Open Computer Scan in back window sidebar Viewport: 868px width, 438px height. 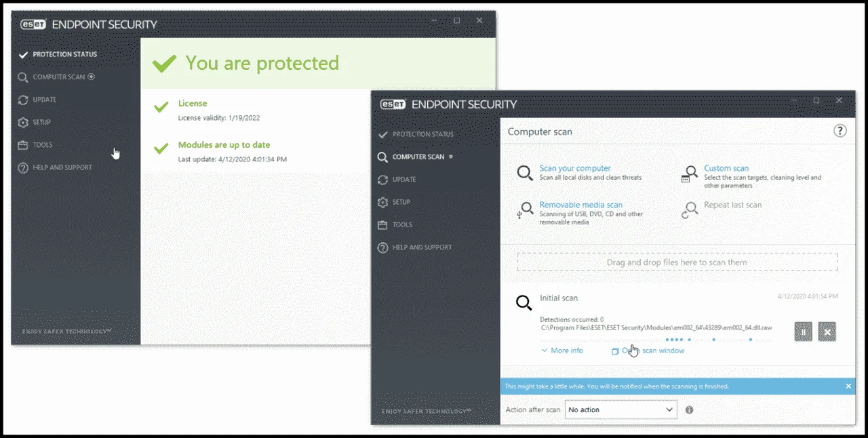59,77
